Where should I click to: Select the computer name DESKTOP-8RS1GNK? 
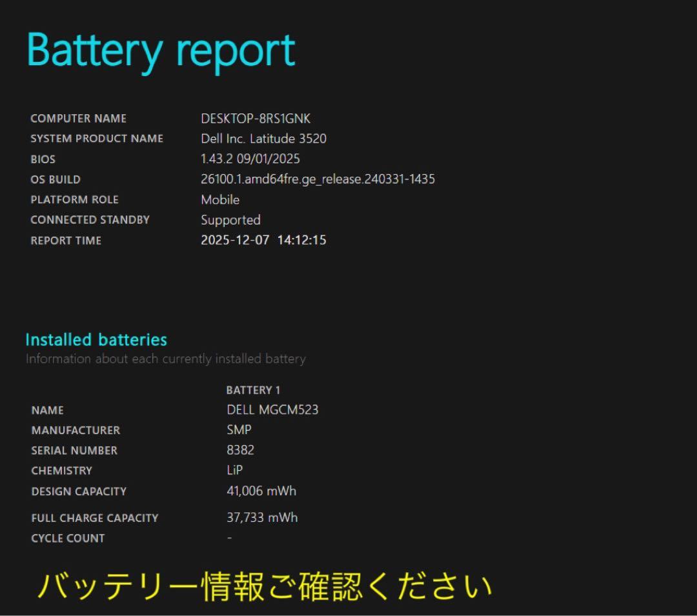coord(256,119)
